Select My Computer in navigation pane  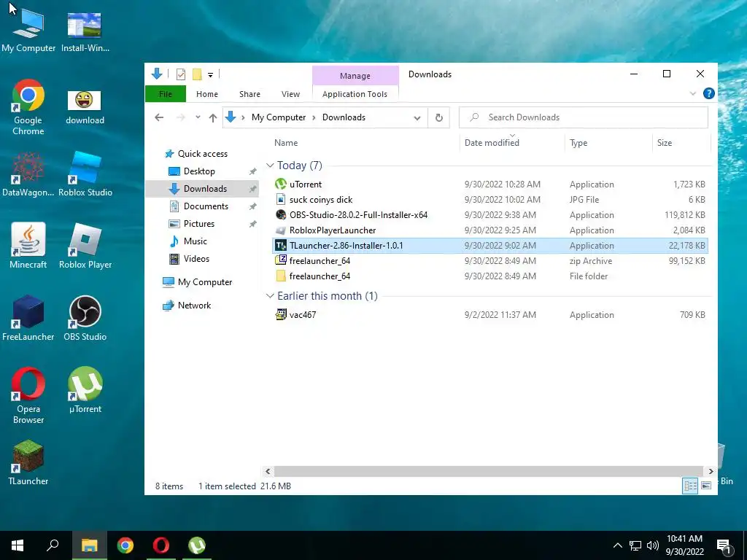[197, 282]
